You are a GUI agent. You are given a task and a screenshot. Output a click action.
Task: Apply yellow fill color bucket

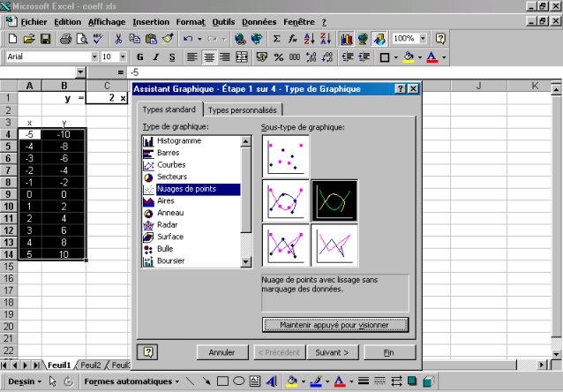coord(409,57)
